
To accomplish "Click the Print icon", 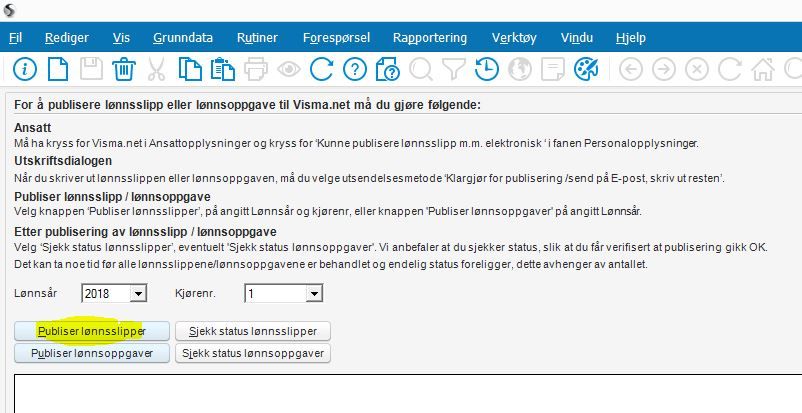I will tap(256, 69).
